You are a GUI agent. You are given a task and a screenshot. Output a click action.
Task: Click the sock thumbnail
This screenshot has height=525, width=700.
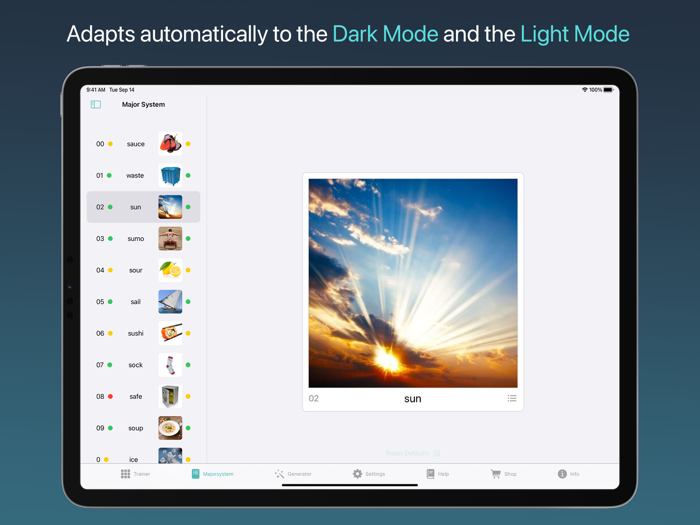[170, 365]
